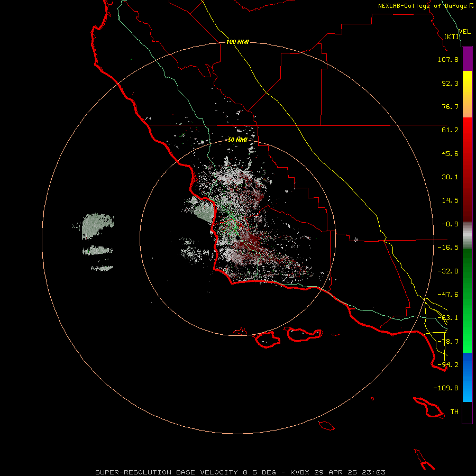Click the -0.9 scale value

click(x=450, y=224)
